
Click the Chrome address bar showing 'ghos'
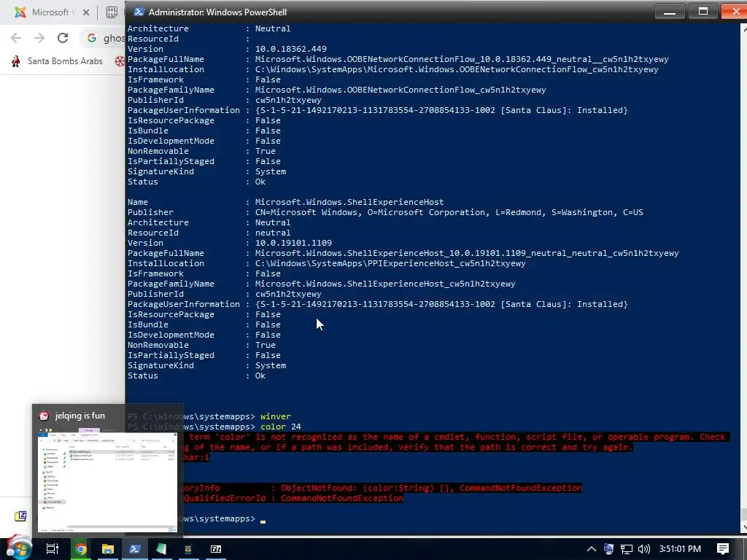pos(114,38)
